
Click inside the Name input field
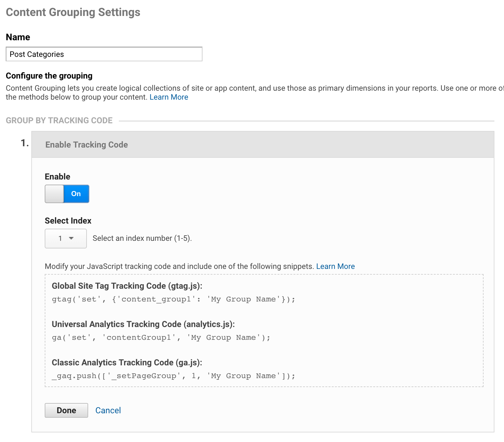(104, 54)
